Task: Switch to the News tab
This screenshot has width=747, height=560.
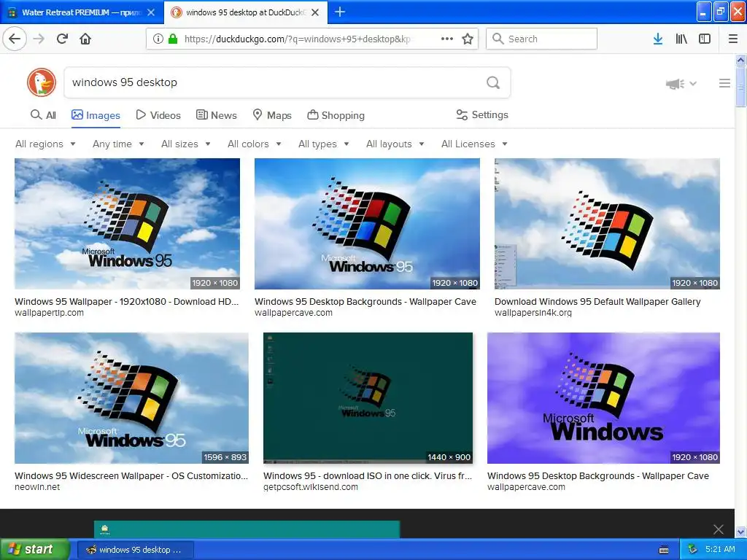Action: (216, 115)
